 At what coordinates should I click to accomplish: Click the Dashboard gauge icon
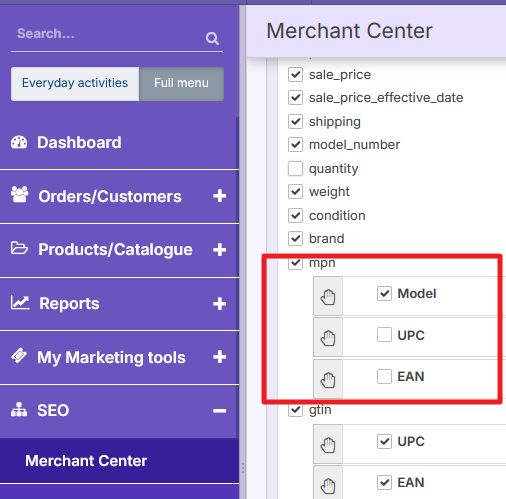click(19, 142)
